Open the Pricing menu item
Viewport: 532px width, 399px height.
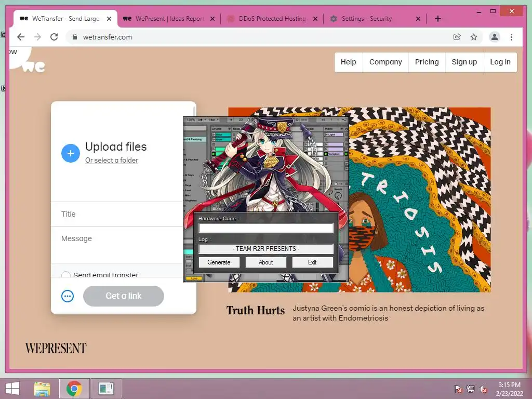(427, 62)
